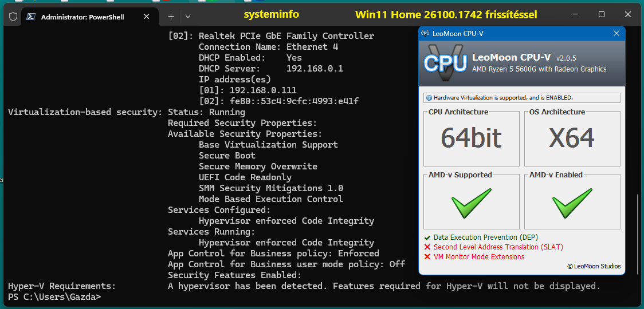Click the Secure Memory Overwrite line

tap(258, 166)
